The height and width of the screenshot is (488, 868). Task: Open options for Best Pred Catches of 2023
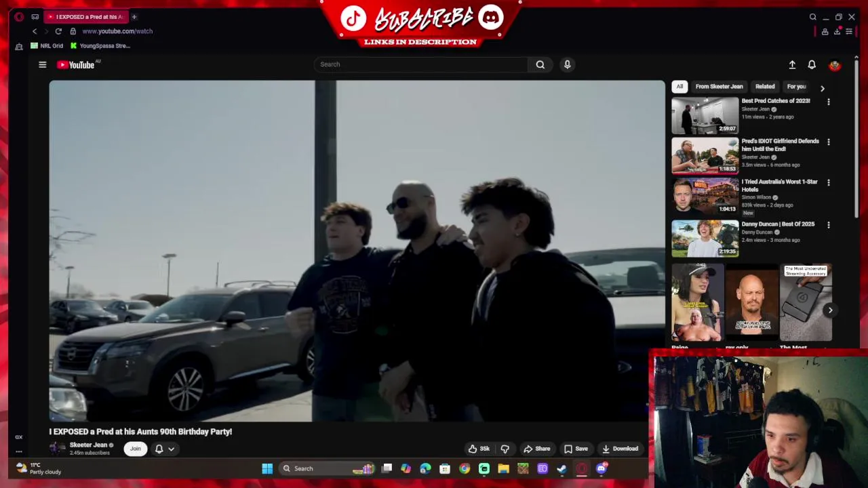click(828, 102)
